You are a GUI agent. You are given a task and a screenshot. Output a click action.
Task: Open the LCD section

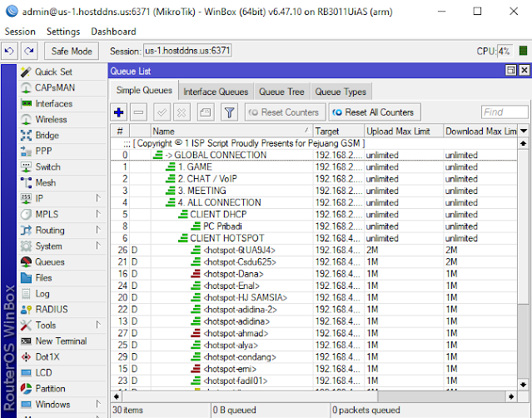[x=43, y=372]
